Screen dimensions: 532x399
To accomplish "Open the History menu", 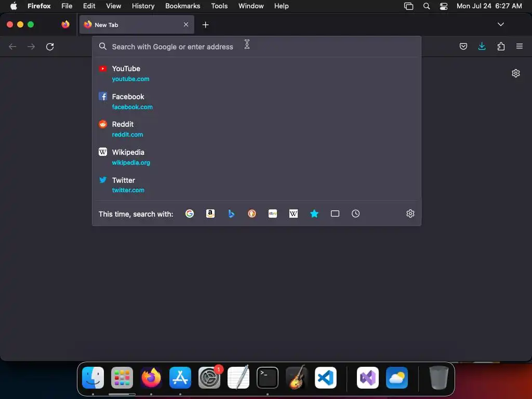I will (143, 6).
